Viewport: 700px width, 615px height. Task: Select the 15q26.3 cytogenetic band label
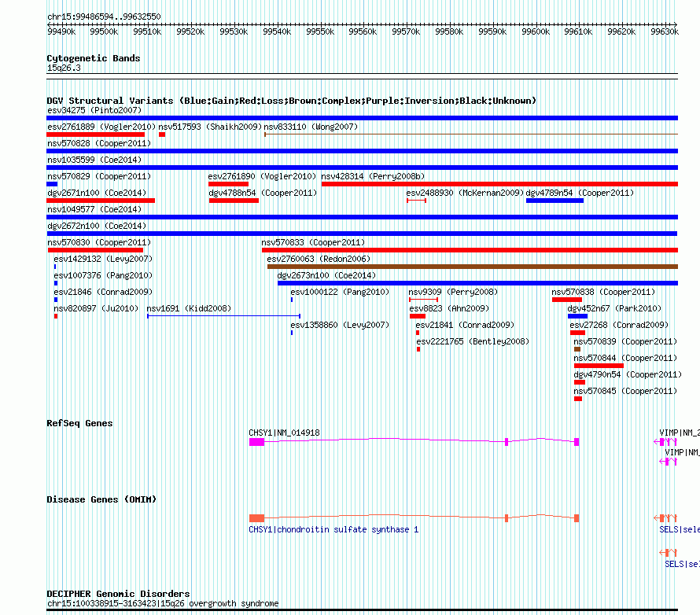(x=64, y=68)
